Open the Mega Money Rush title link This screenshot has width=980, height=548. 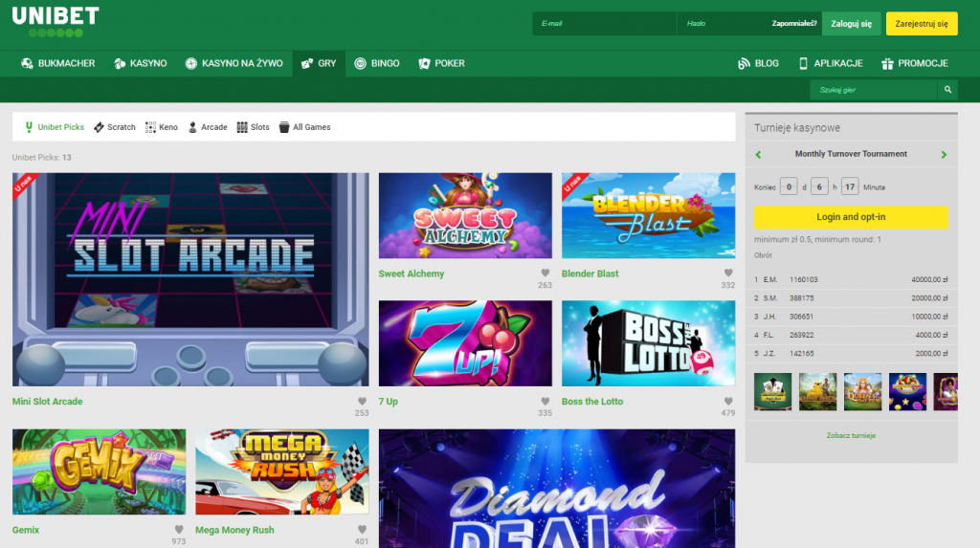click(x=234, y=530)
